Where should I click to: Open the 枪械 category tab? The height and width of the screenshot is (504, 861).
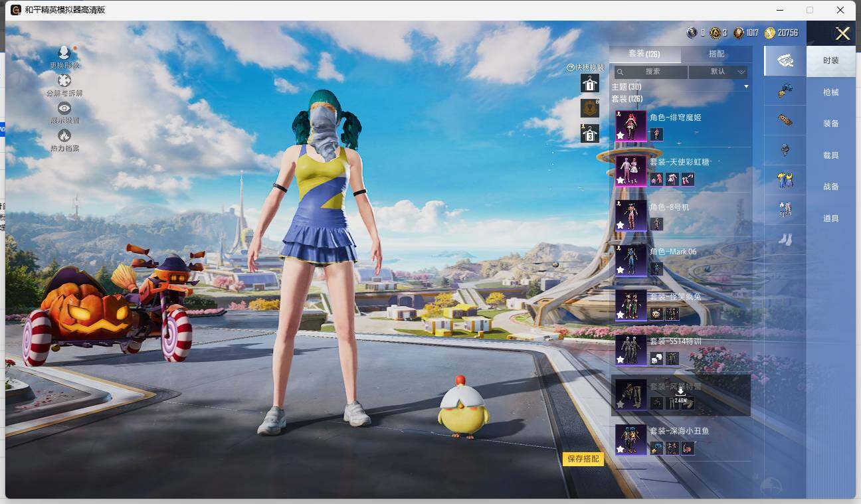coord(830,92)
